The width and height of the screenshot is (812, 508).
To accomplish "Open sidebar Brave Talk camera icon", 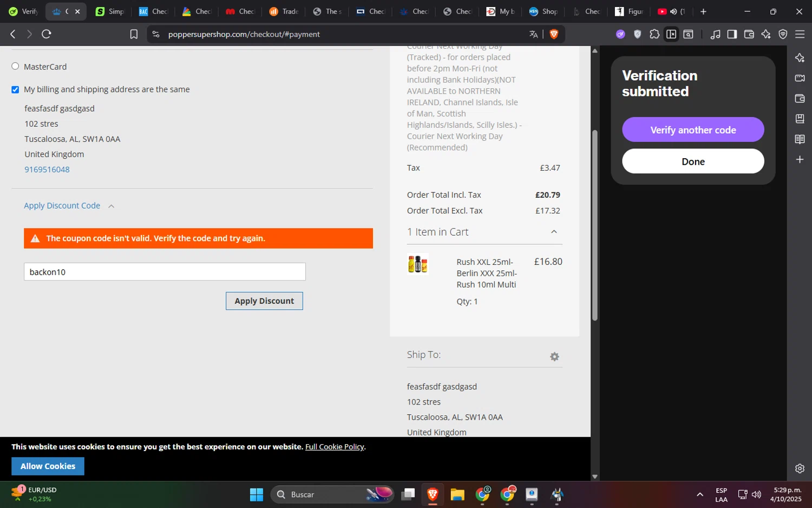I will coord(800,78).
